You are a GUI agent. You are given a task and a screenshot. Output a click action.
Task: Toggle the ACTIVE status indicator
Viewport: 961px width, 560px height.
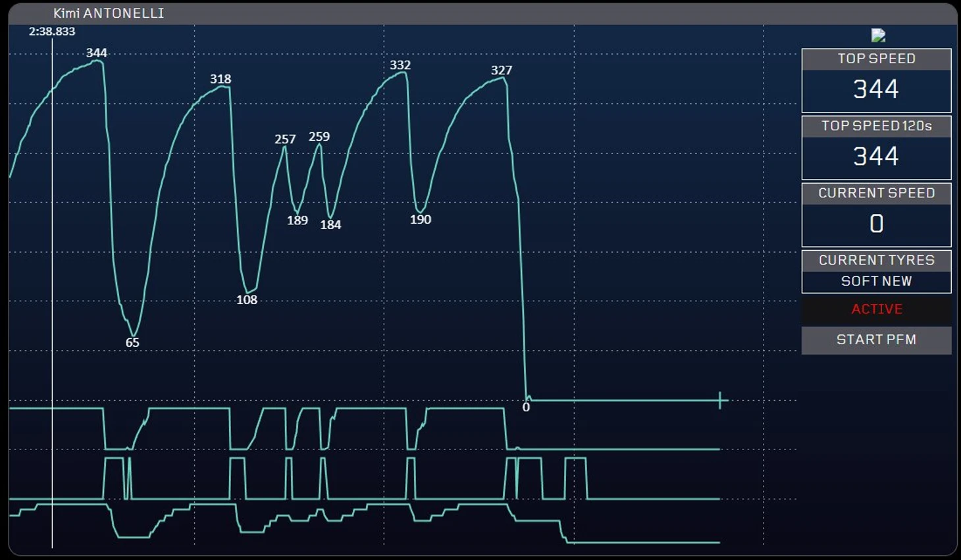[876, 309]
